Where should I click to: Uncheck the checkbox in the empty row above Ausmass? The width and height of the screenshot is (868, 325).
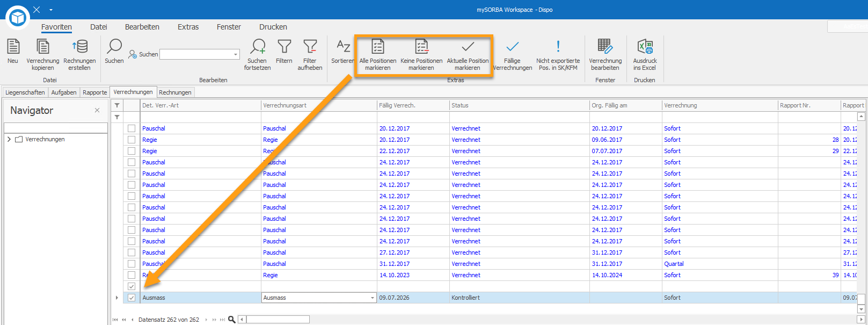pyautogui.click(x=132, y=286)
